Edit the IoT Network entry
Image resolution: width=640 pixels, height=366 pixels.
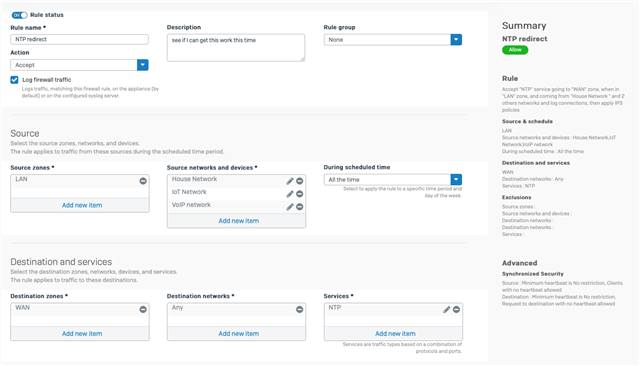coord(290,194)
